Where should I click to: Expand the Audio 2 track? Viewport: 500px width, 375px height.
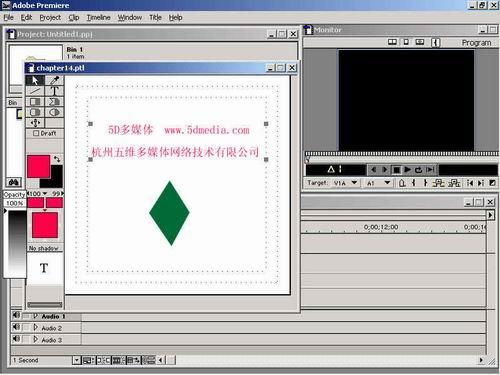(x=36, y=328)
